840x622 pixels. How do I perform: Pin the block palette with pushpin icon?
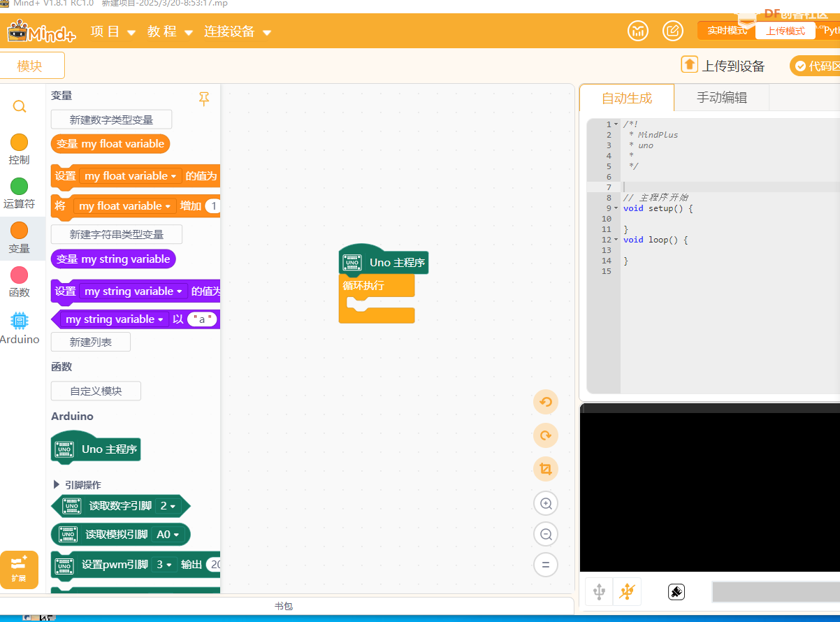204,99
